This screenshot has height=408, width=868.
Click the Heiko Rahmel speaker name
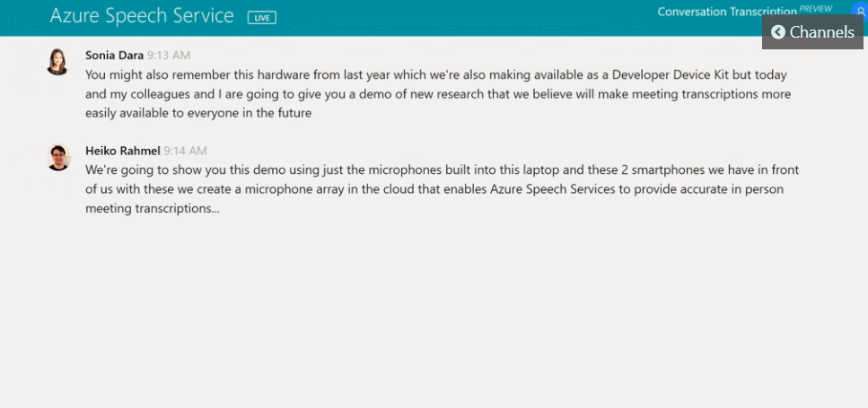click(122, 151)
